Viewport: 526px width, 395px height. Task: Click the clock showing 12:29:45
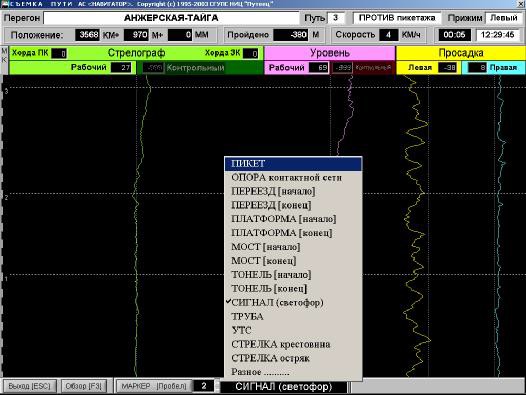point(497,35)
